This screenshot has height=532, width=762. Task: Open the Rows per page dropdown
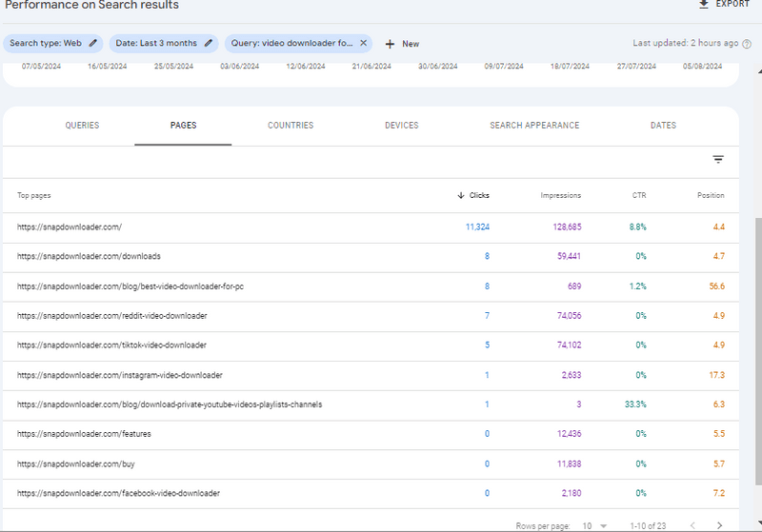(x=595, y=525)
